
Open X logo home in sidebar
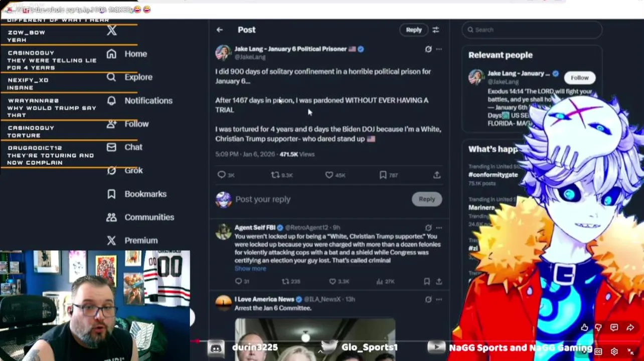coord(111,31)
